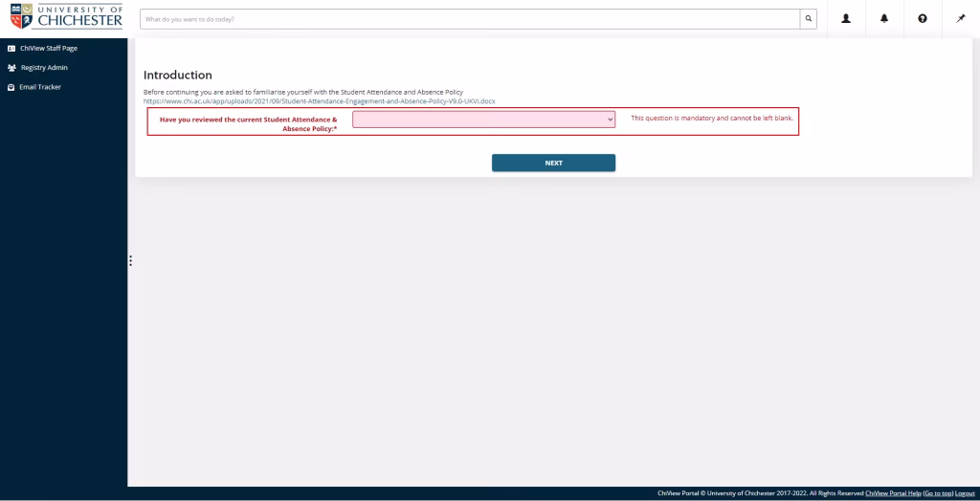This screenshot has width=980, height=501.
Task: Click the icon beside ChiView Staff Page
Action: pos(11,48)
